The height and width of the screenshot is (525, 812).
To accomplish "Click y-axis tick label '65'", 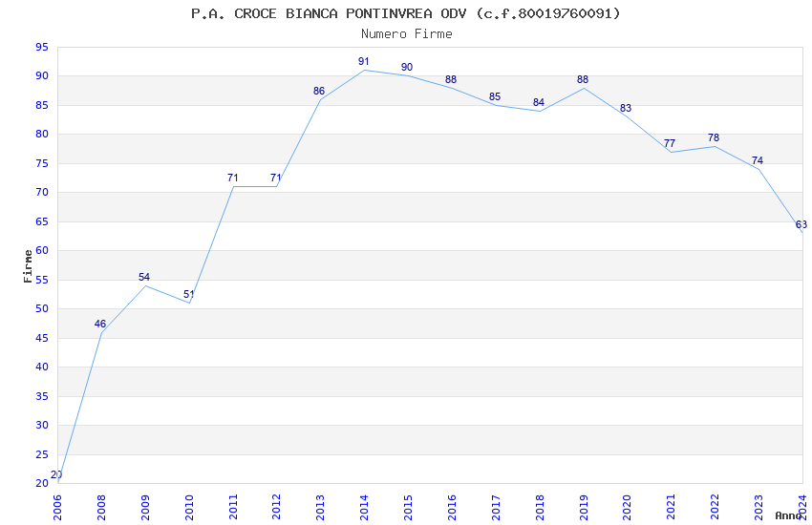I will [42, 221].
